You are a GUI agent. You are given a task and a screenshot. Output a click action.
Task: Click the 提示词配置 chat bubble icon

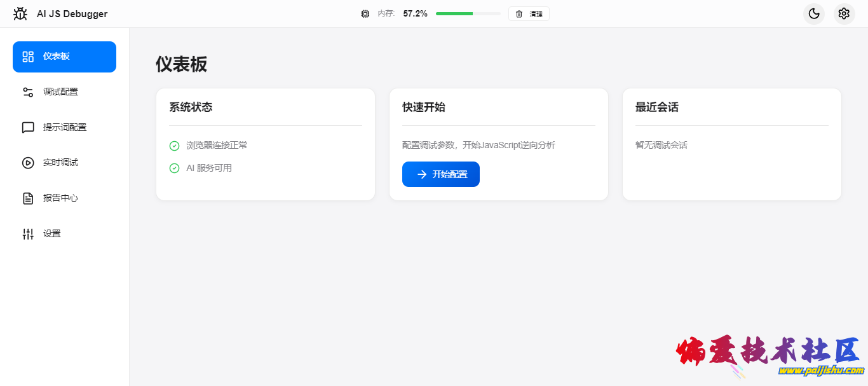tap(28, 128)
